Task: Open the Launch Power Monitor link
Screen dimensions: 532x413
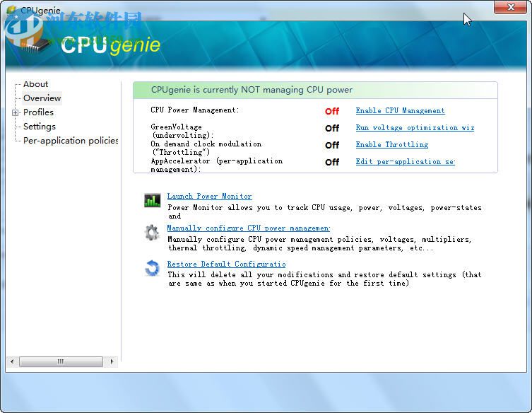Action: (209, 197)
